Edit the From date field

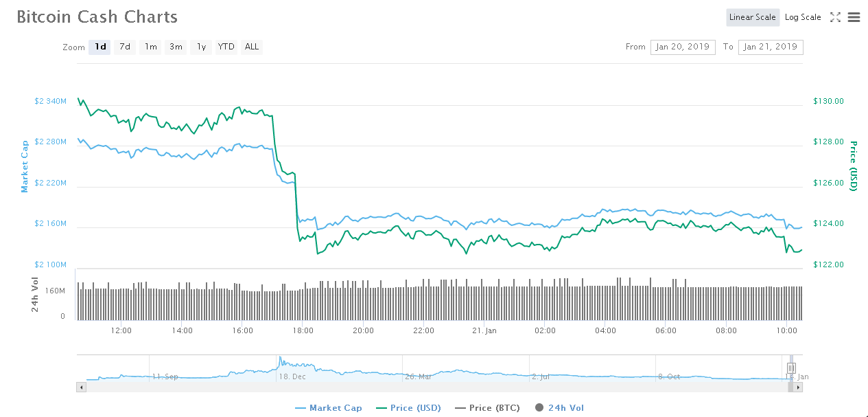pos(683,47)
